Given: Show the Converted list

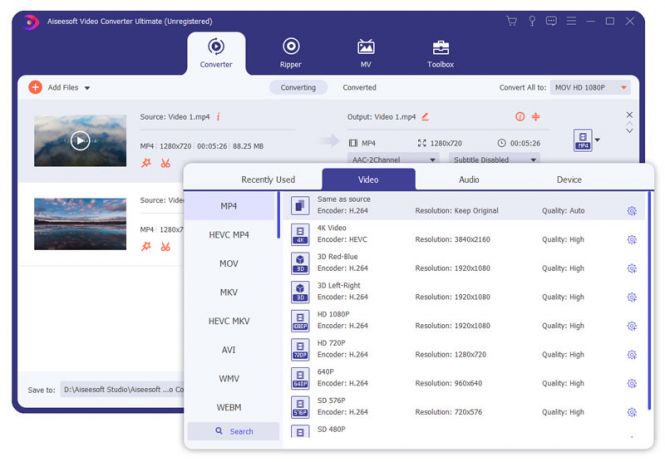Looking at the screenshot, I should pyautogui.click(x=359, y=87).
